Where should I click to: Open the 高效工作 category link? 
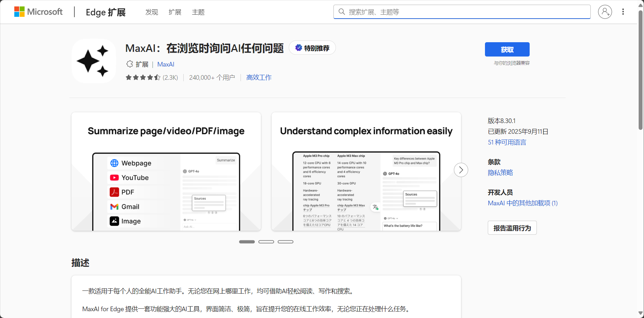pyautogui.click(x=259, y=77)
